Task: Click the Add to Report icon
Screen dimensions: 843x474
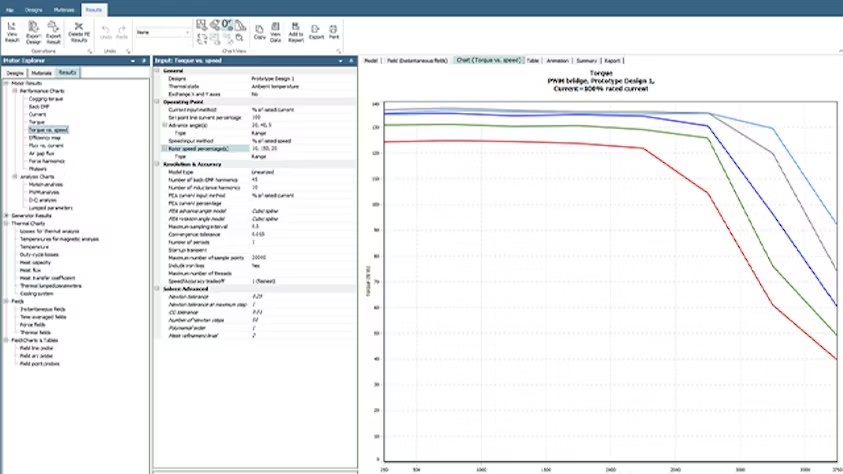Action: (296, 28)
